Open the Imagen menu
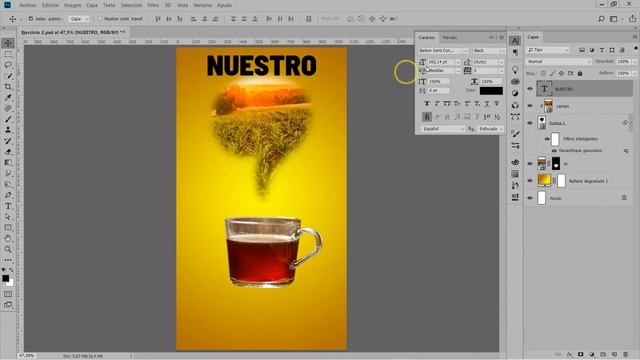 (72, 5)
